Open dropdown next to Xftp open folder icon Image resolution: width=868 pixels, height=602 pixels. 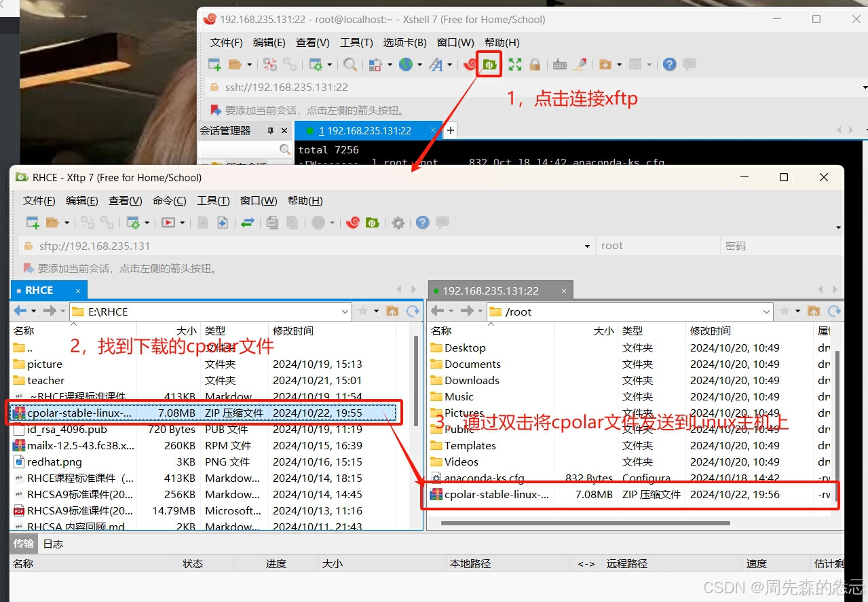67,223
